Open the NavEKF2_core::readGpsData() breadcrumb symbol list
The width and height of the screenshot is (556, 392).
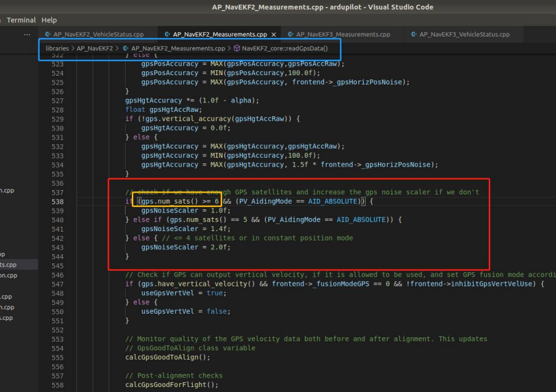tap(285, 48)
